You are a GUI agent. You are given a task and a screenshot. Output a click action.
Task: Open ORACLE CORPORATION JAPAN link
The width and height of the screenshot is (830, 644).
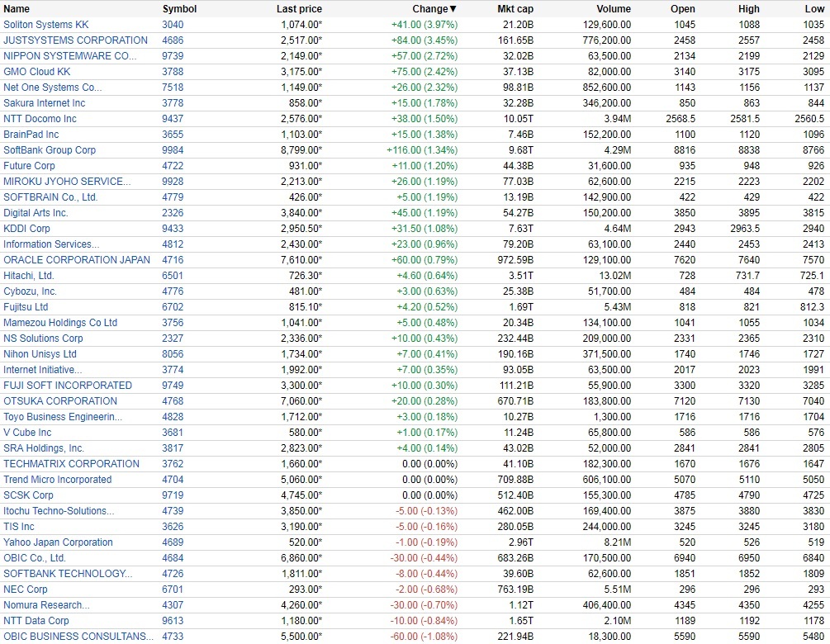pos(77,260)
